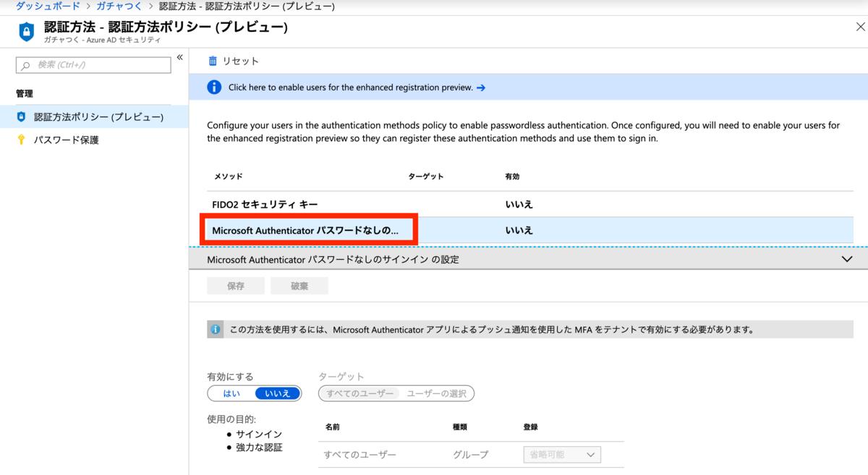Click the 強力な認証 bullet item
This screenshot has width=868, height=475.
click(259, 447)
